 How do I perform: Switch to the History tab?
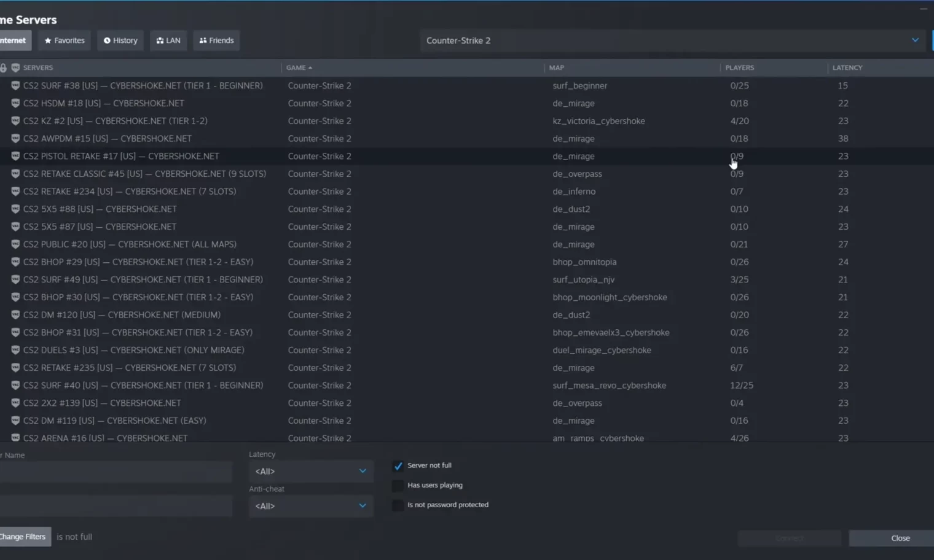[120, 41]
